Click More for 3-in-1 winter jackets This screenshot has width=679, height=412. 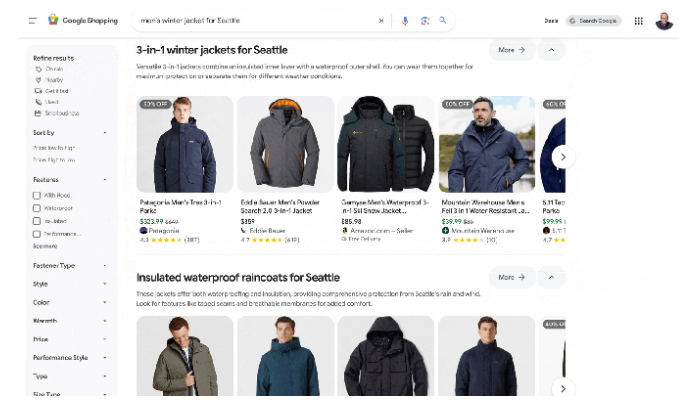tap(511, 49)
